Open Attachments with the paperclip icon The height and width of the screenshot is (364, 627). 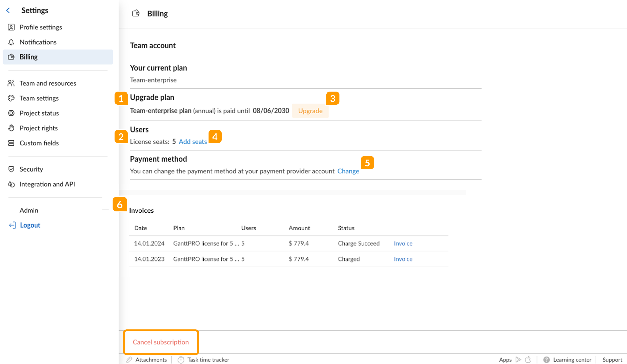[130, 360]
